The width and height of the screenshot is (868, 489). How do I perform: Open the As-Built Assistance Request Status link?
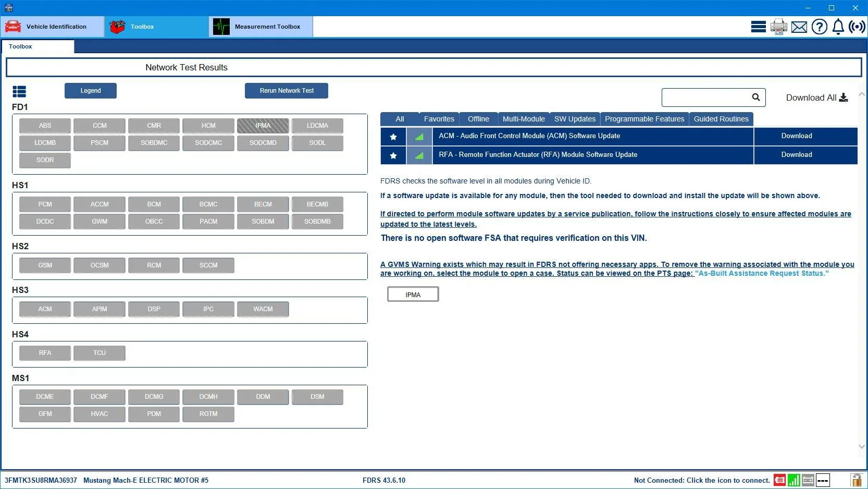762,273
